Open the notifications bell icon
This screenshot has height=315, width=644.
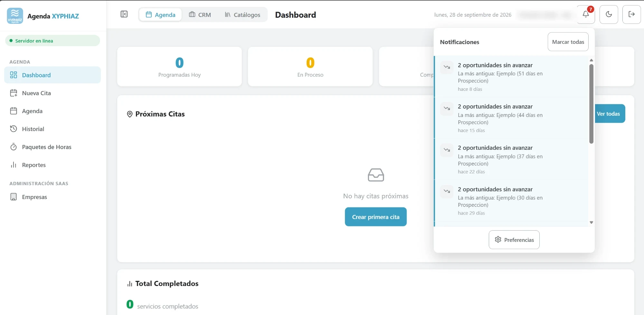[586, 14]
